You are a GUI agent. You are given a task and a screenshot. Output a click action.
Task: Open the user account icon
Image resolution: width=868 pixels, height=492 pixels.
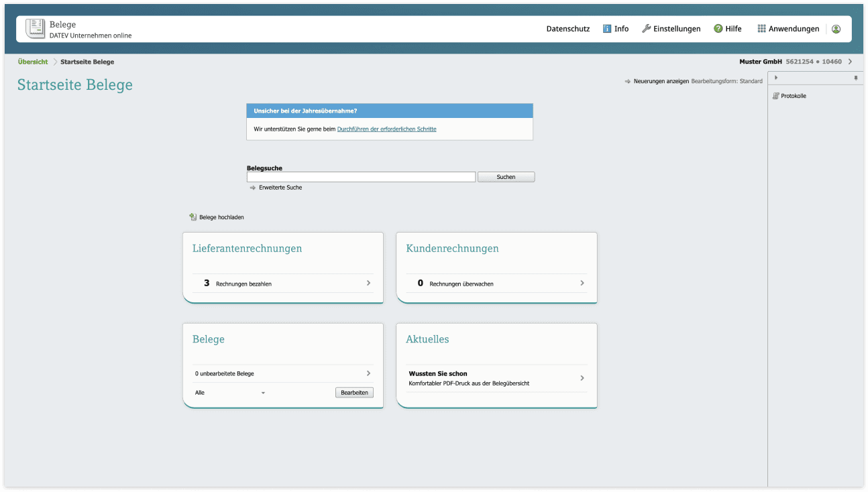tap(836, 29)
